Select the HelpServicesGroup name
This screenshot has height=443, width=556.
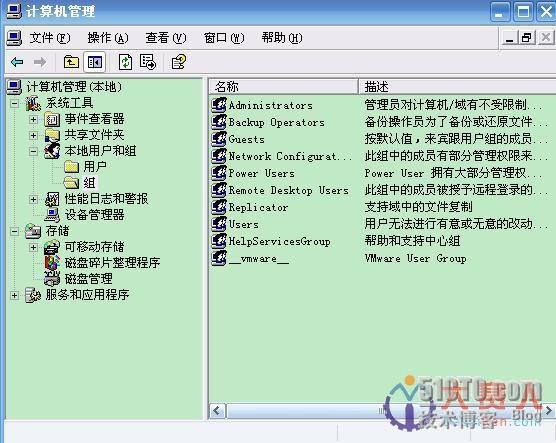coord(279,242)
